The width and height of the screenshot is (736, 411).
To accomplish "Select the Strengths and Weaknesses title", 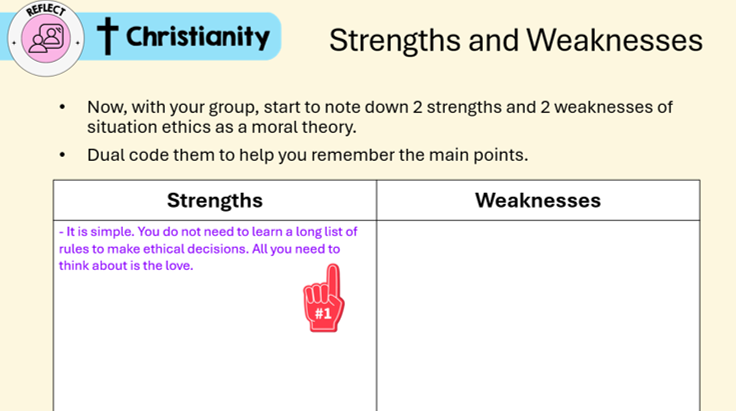I will pos(516,40).
